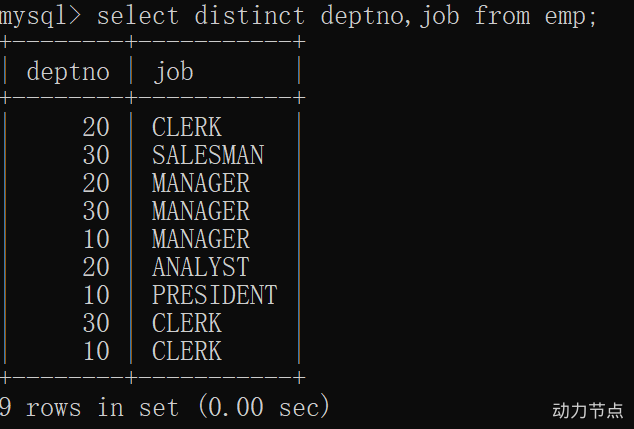Click CLERK in the first result row
Screen dimensions: 634x429
(x=187, y=127)
